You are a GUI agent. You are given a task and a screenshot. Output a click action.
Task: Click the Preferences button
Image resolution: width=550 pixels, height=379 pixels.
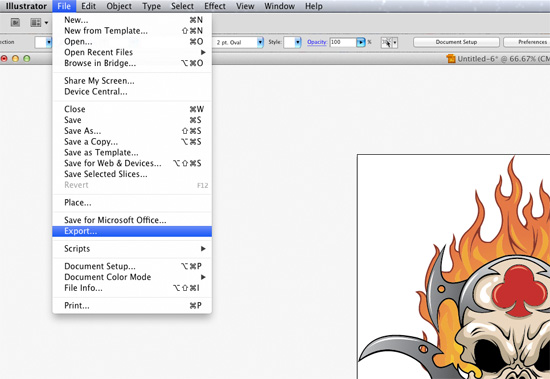coord(527,42)
